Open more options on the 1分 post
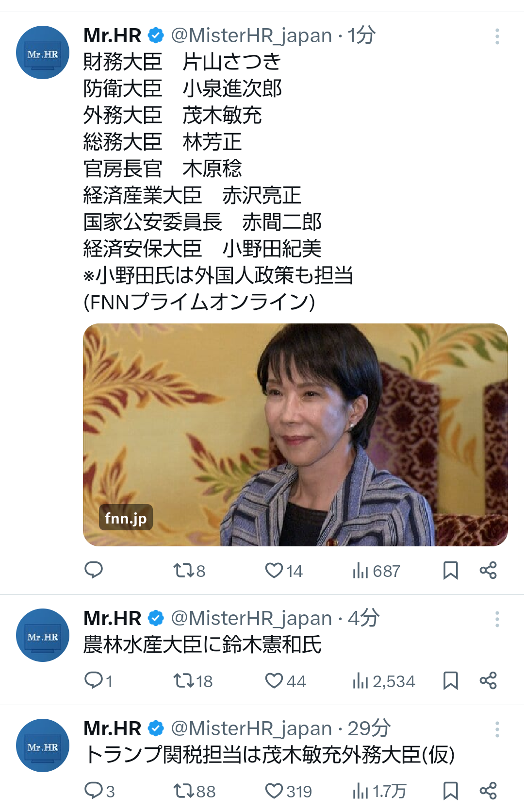The image size is (524, 812). tap(497, 36)
